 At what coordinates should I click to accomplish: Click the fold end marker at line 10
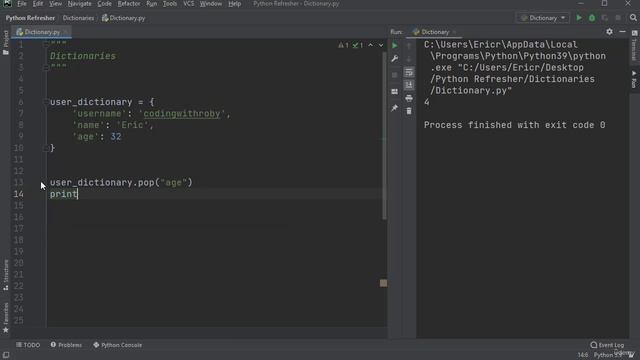[46, 148]
